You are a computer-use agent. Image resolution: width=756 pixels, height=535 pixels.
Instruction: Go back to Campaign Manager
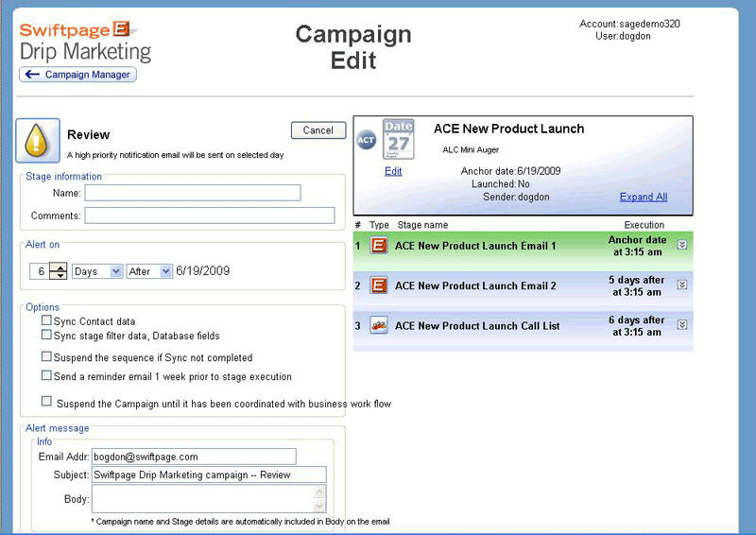pyautogui.click(x=77, y=75)
